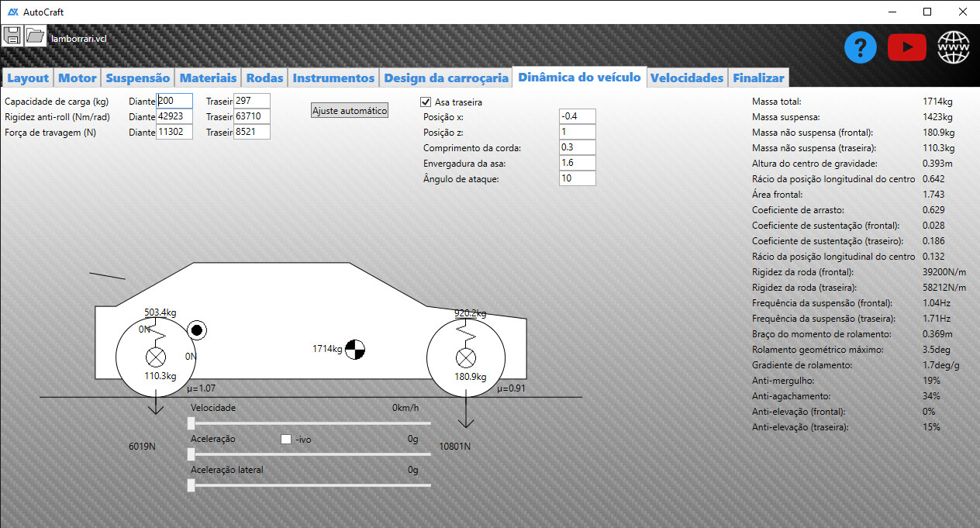
Task: Toggle the -ivo acceleration checkbox
Action: click(x=286, y=439)
